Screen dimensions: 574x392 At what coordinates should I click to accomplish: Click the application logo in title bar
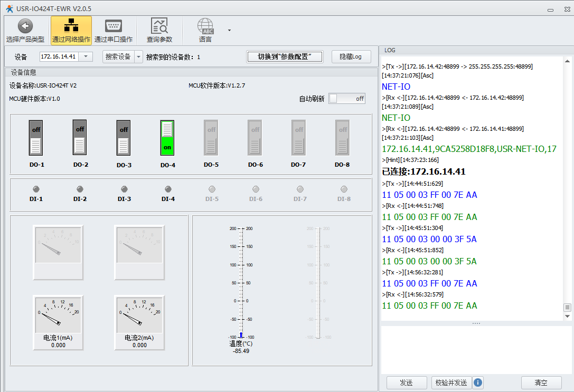tap(9, 8)
